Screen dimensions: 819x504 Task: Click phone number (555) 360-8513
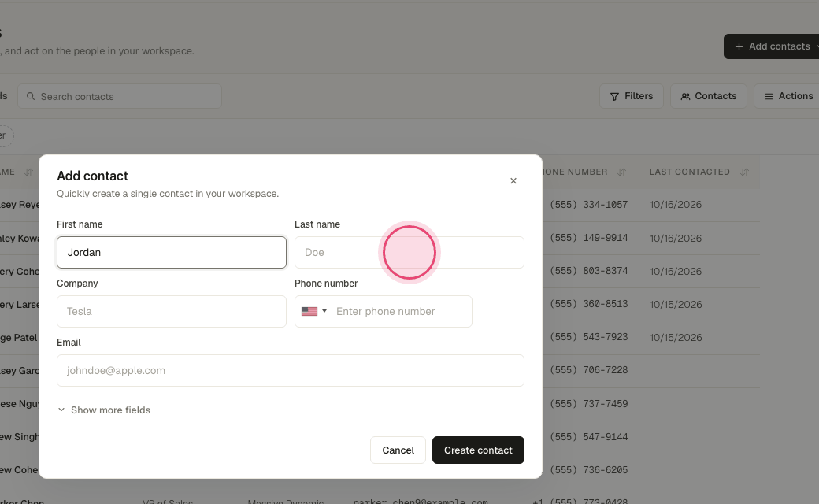(589, 304)
